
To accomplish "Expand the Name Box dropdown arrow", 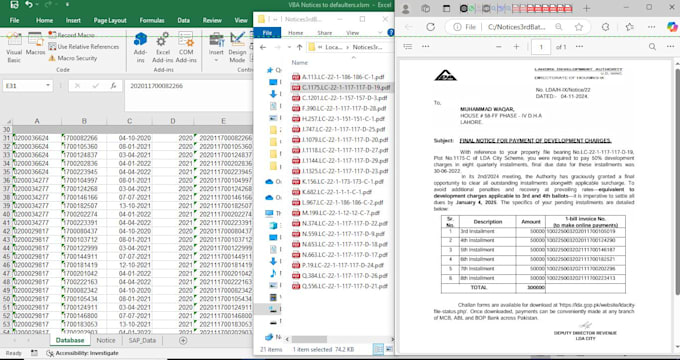I will click(48, 86).
